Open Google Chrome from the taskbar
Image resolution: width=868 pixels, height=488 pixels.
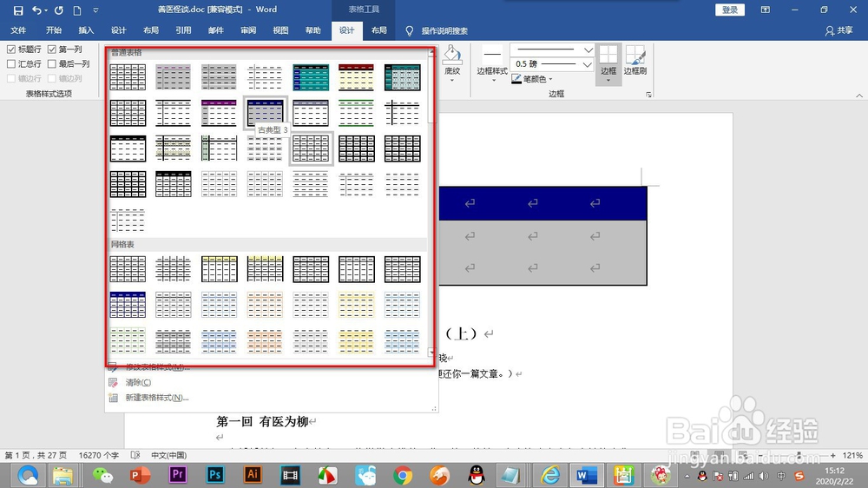403,475
